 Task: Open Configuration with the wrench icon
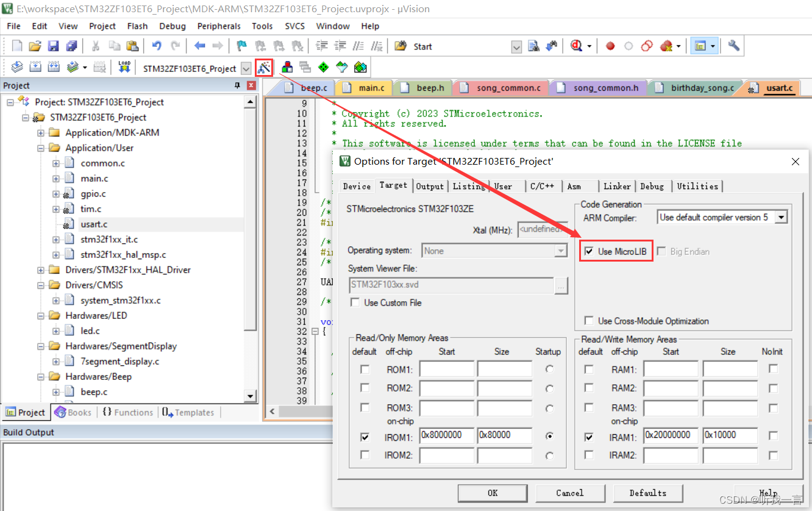pos(734,46)
